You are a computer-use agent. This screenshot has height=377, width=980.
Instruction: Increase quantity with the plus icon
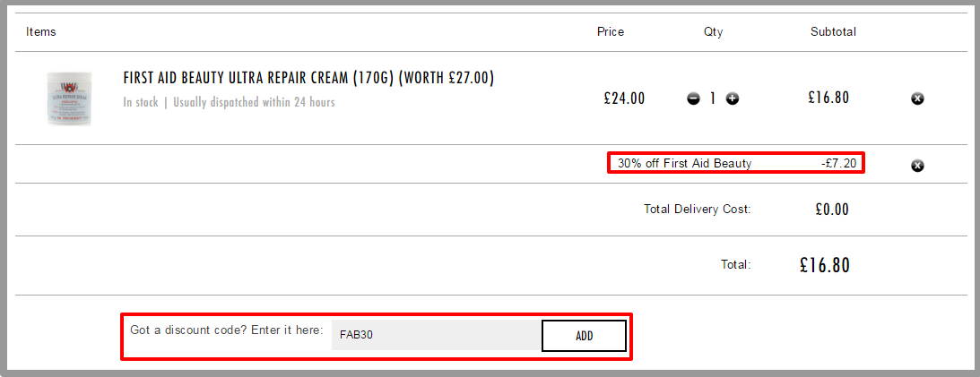tap(733, 99)
